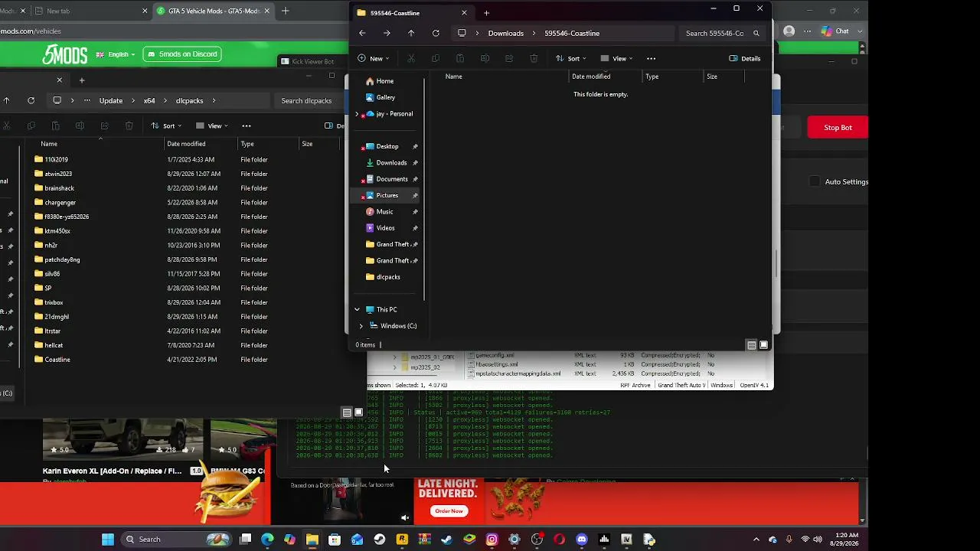Add a new tab in Coastline Explorer
The width and height of the screenshot is (980, 551).
[x=486, y=12]
